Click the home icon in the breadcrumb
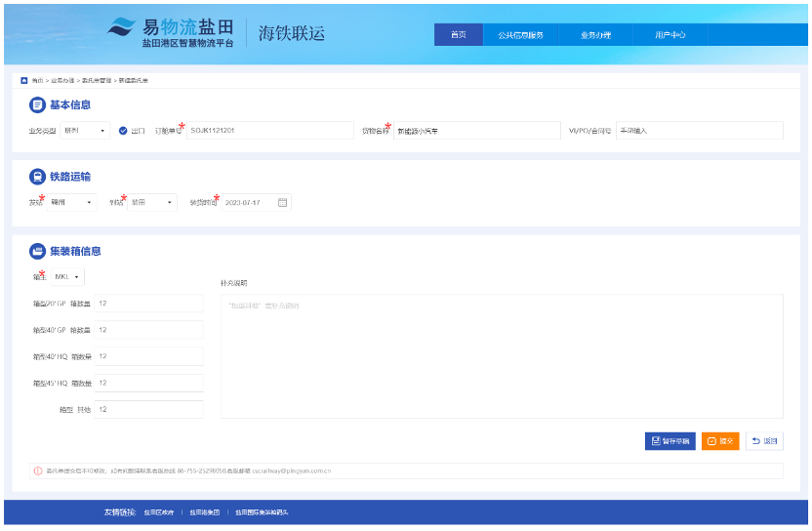Image resolution: width=812 pixels, height=531 pixels. pos(23,80)
